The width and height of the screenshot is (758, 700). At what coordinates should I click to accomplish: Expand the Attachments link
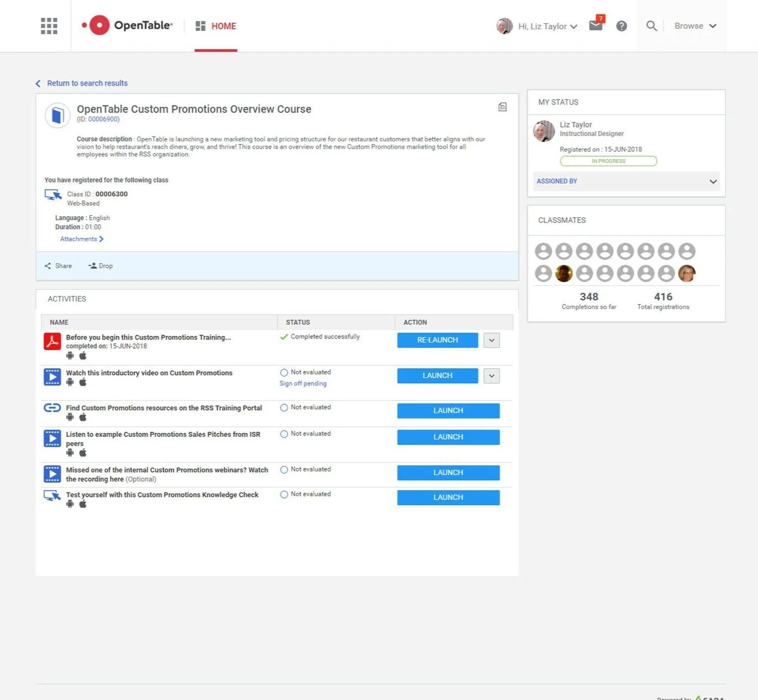pos(82,239)
